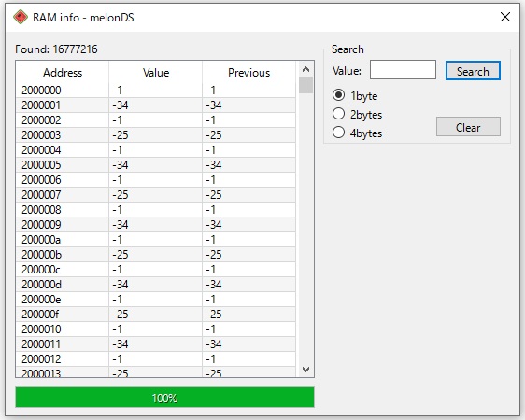Select address row 2000012

click(156, 359)
